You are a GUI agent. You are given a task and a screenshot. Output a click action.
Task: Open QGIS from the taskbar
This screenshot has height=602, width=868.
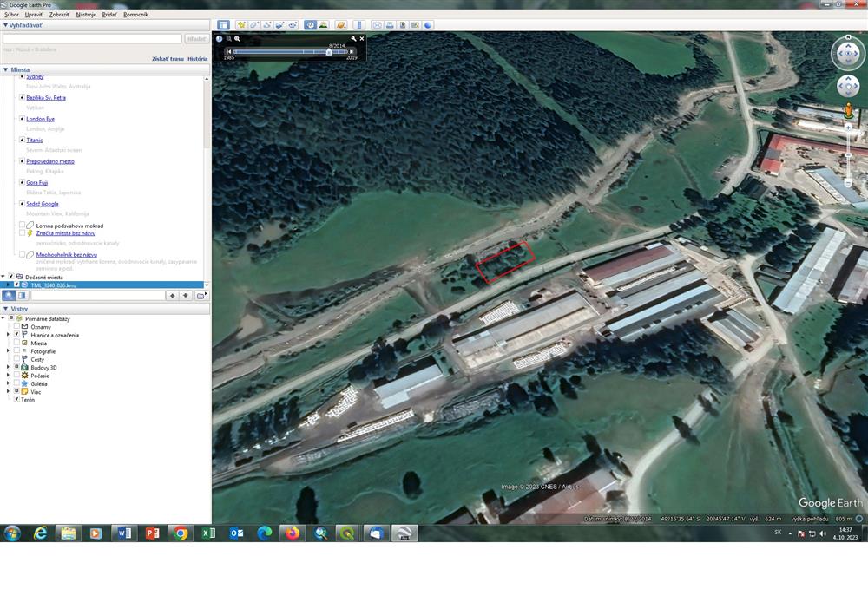pyautogui.click(x=347, y=533)
